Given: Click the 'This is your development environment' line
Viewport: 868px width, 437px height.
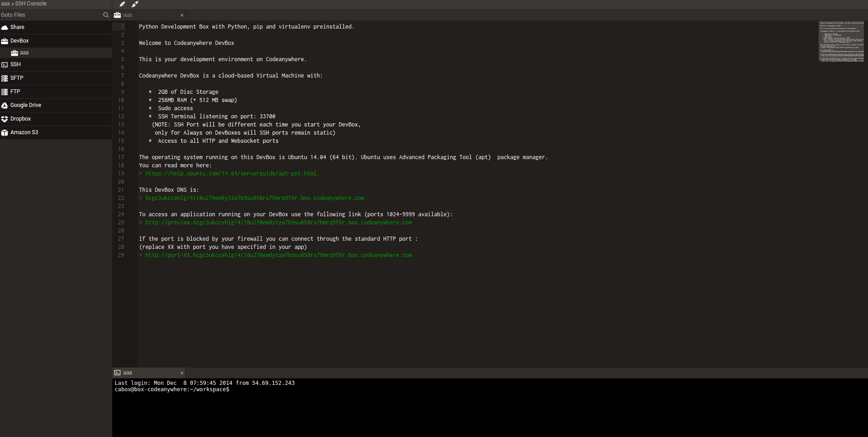Looking at the screenshot, I should [223, 59].
